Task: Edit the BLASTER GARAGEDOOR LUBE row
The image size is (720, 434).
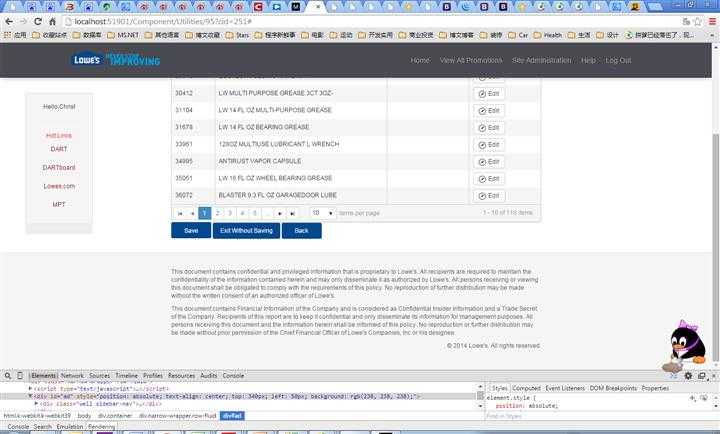Action: (x=489, y=196)
